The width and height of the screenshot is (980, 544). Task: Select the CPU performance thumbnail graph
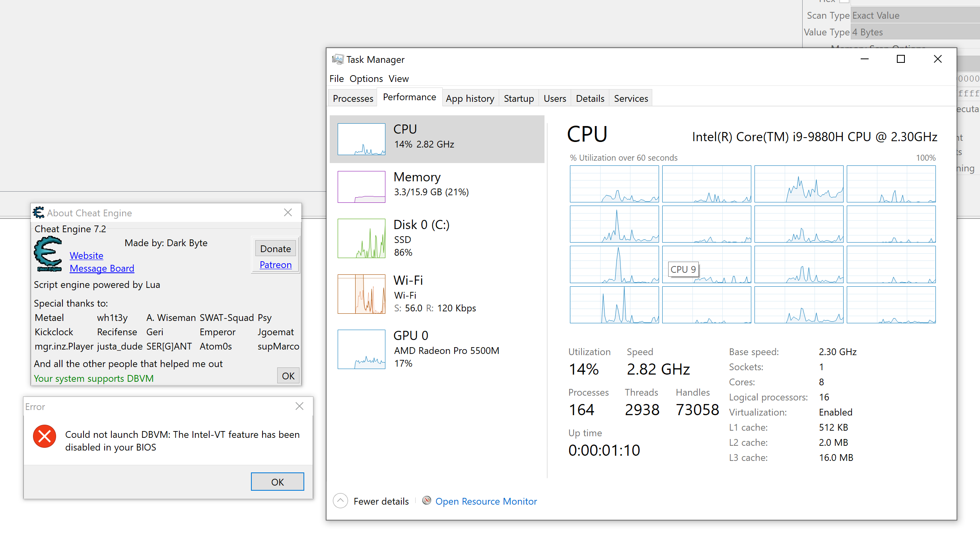(361, 139)
